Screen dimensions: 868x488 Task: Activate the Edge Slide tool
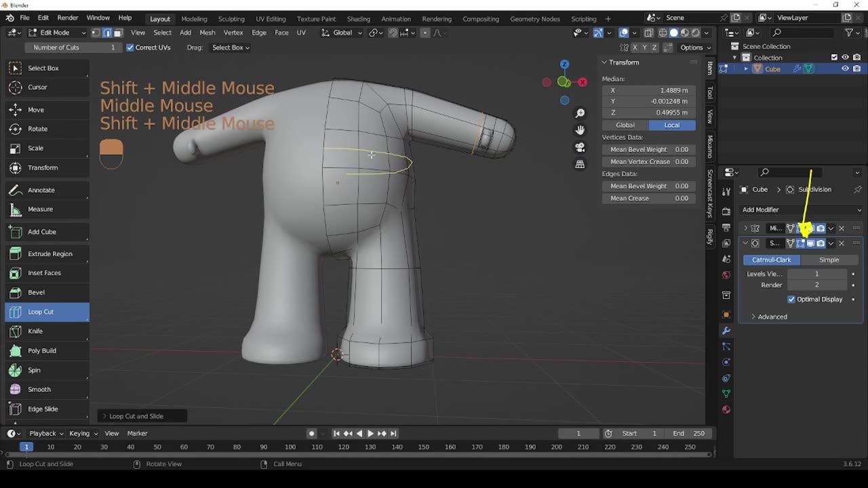(x=47, y=409)
